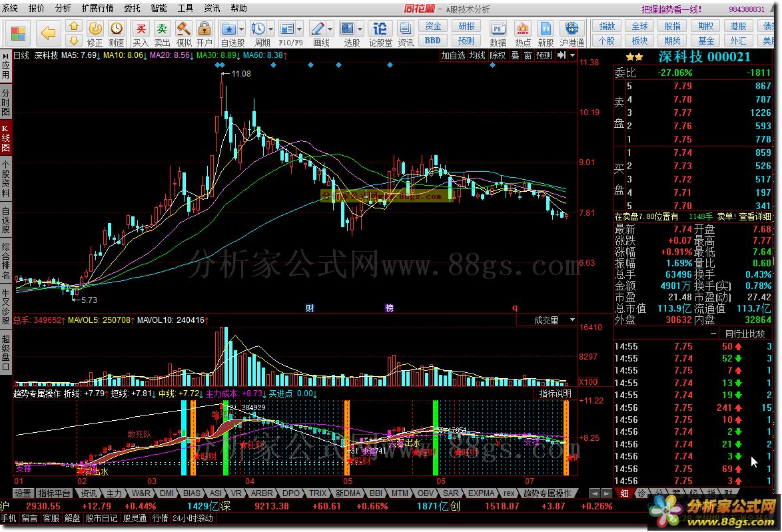The image size is (782, 532).
Task: Click the 股市日记 status bar item
Action: [101, 518]
